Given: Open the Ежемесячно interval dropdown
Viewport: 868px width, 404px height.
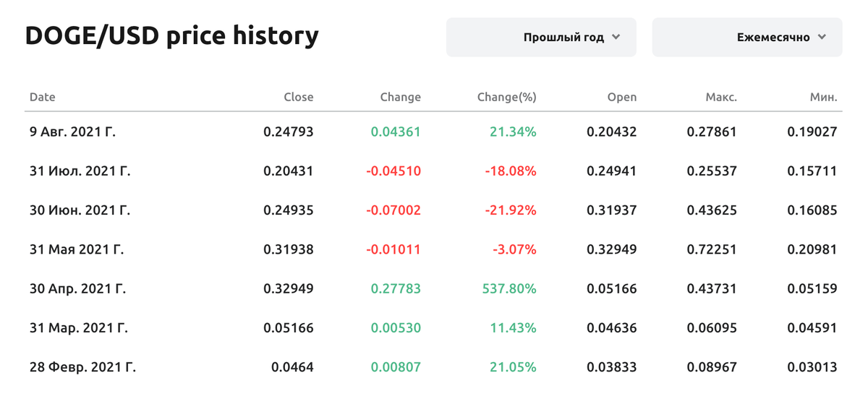Looking at the screenshot, I should [747, 38].
